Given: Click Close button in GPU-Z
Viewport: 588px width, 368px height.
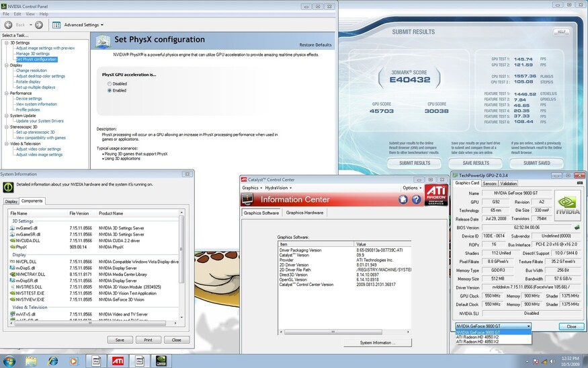Looking at the screenshot, I should (x=571, y=326).
